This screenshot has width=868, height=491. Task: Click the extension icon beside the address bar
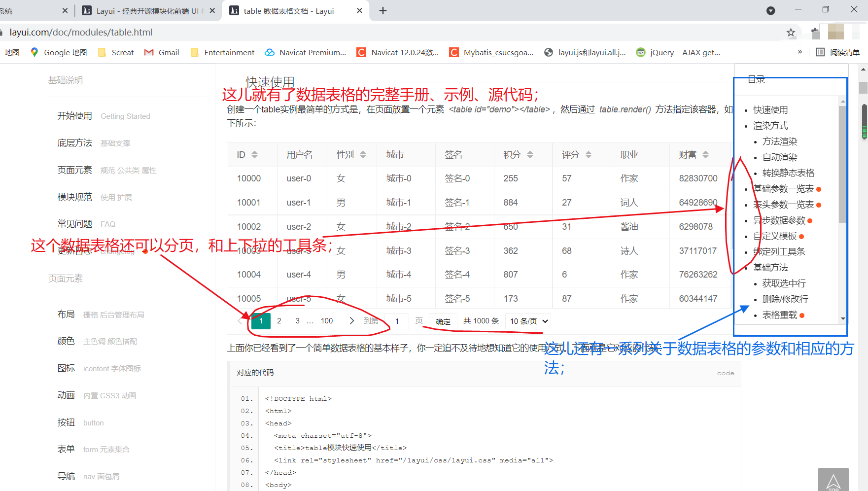pyautogui.click(x=815, y=33)
